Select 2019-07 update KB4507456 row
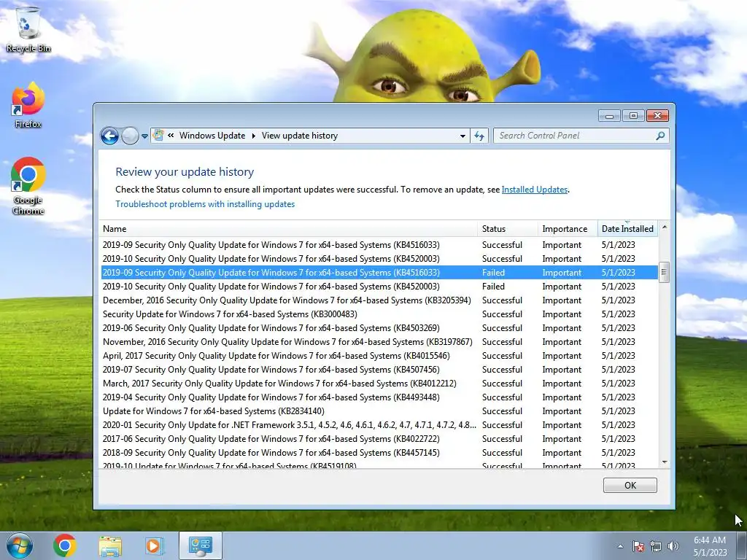Image resolution: width=747 pixels, height=560 pixels. 379,369
